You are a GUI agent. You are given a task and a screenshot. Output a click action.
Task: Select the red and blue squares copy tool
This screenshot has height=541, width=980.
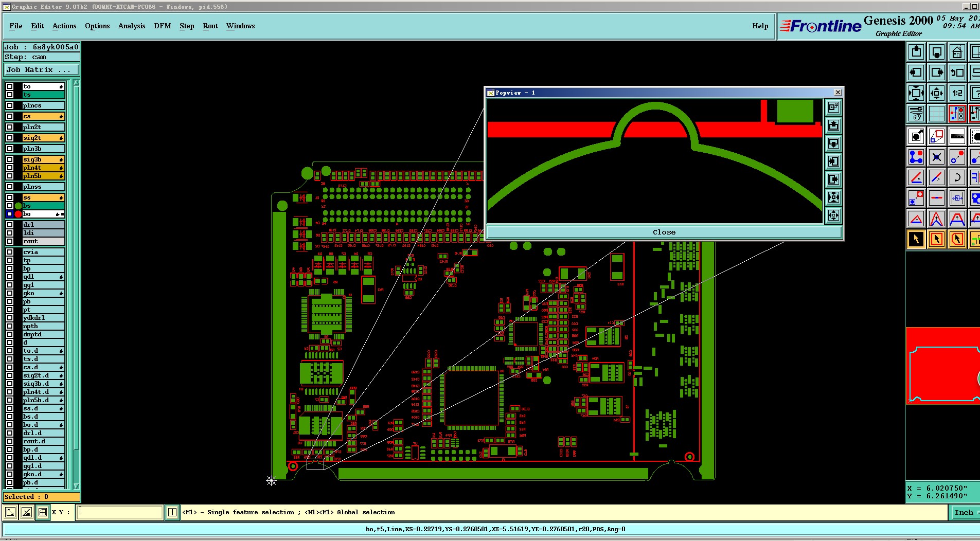[937, 136]
